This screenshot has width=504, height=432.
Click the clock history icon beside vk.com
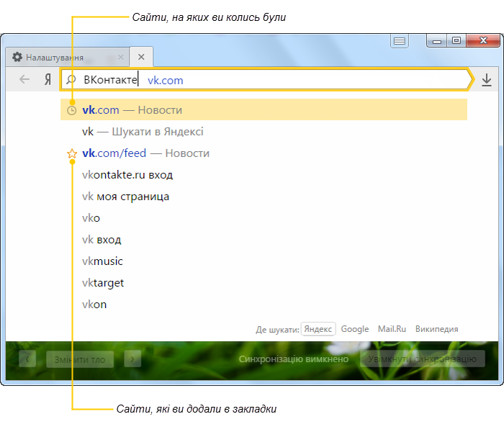(x=71, y=111)
